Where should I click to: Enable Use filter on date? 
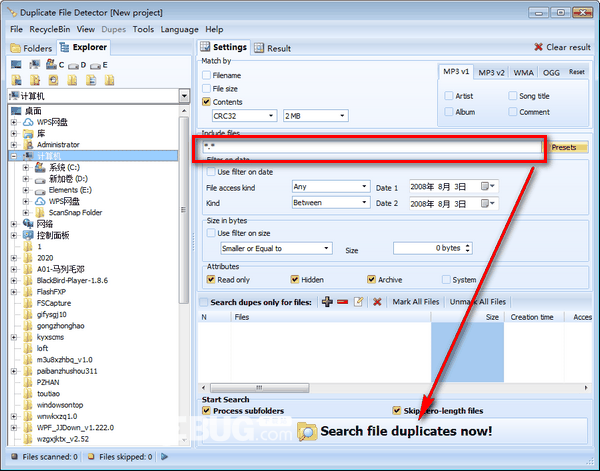tap(211, 172)
